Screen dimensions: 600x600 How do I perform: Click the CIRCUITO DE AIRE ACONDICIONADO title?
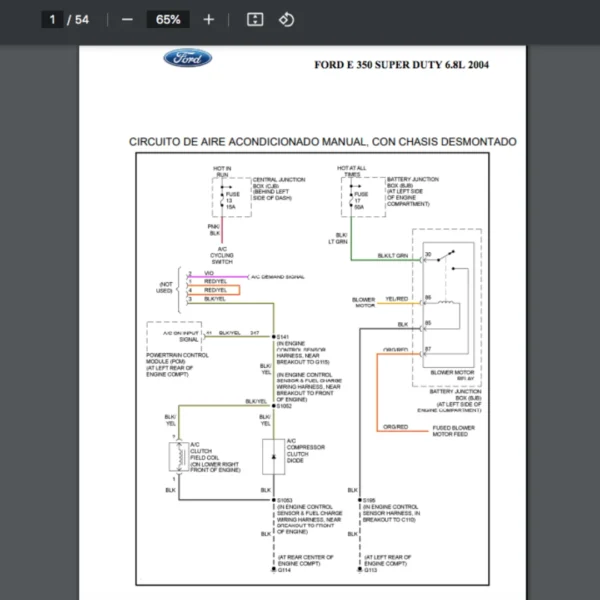click(x=323, y=142)
